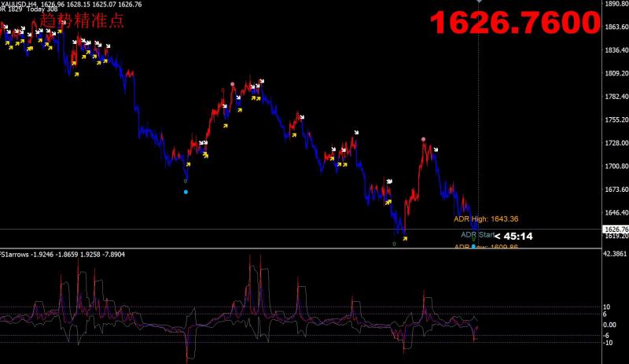629x364 pixels.
Task: Click the 0.00 level on indicator scale
Action: 609,325
